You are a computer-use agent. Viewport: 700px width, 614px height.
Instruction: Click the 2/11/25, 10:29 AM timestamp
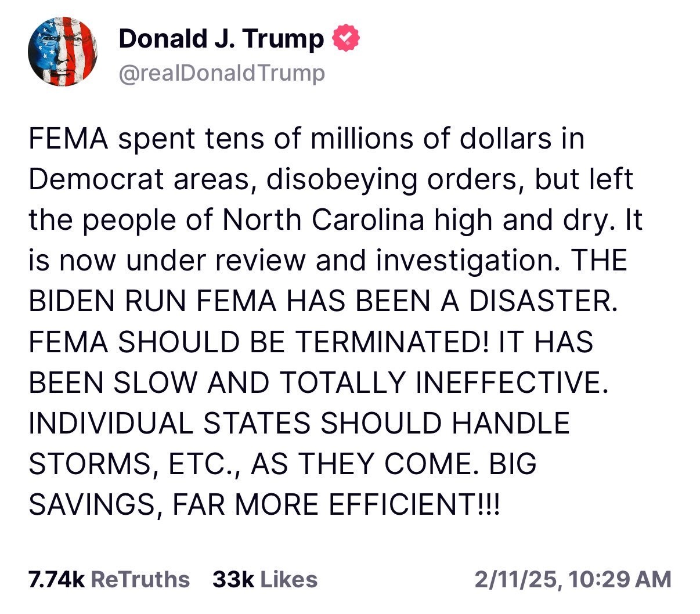(572, 579)
